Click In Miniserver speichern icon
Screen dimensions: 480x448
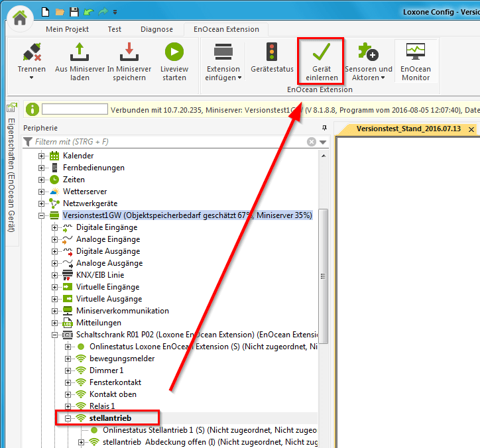[x=129, y=52]
